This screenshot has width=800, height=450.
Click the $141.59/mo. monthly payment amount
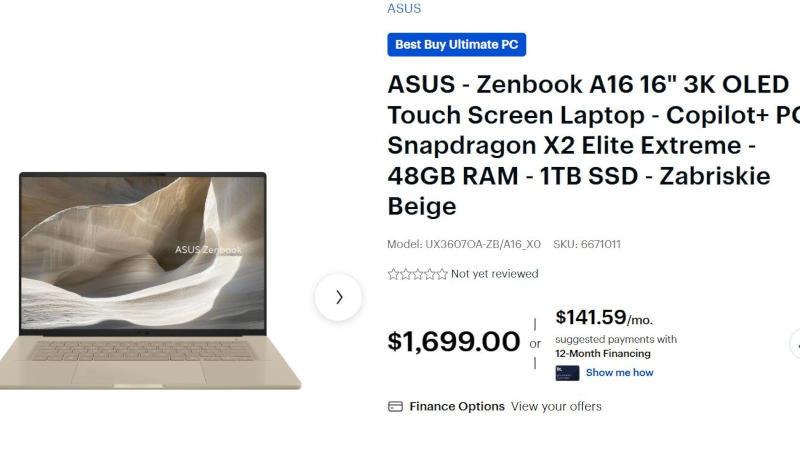point(603,318)
